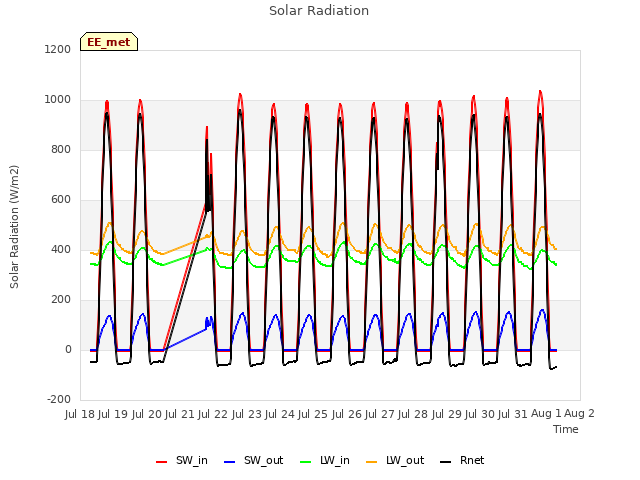Click the 600 y-axis tick label
Screen dimensions: 640x480
pyautogui.click(x=61, y=200)
